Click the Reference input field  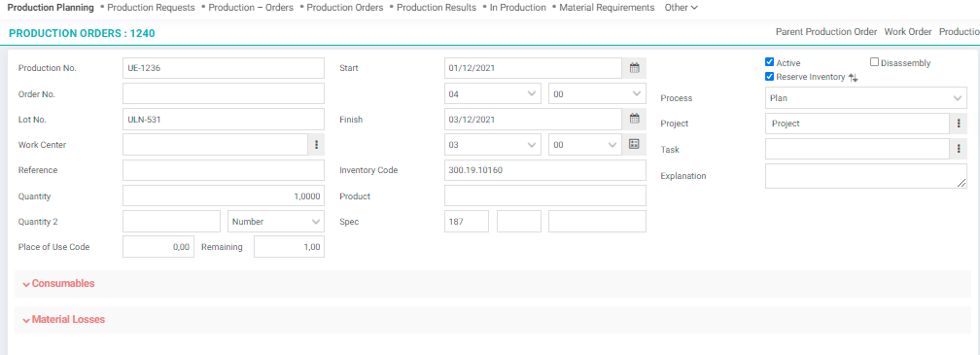224,170
